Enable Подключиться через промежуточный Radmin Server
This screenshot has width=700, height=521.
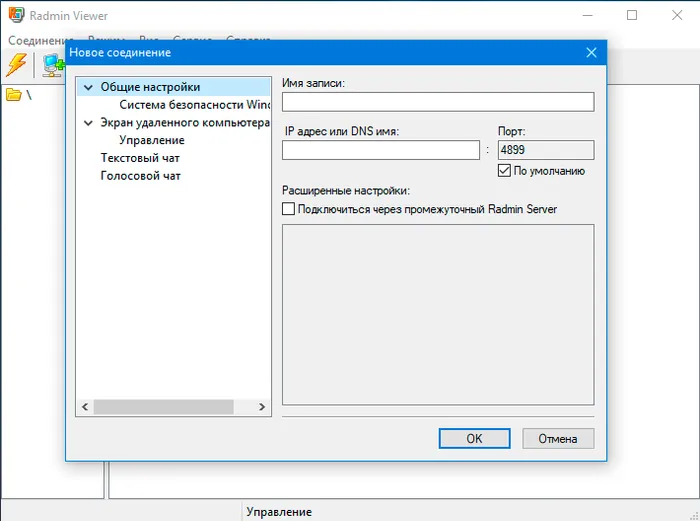pyautogui.click(x=288, y=208)
